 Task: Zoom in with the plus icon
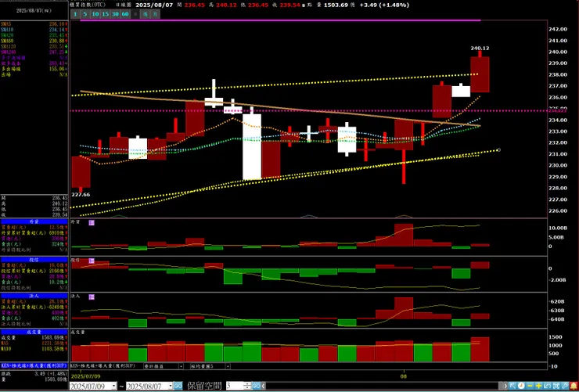(538, 386)
